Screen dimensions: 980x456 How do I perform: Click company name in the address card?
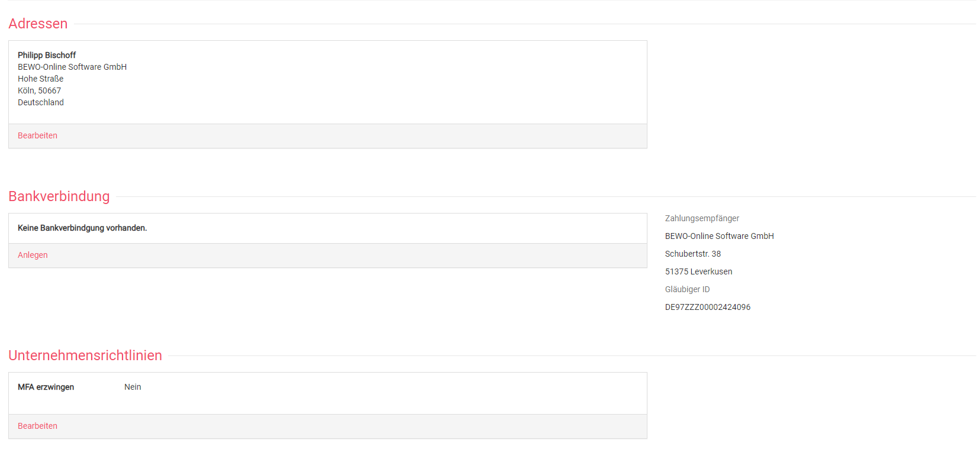(72, 67)
